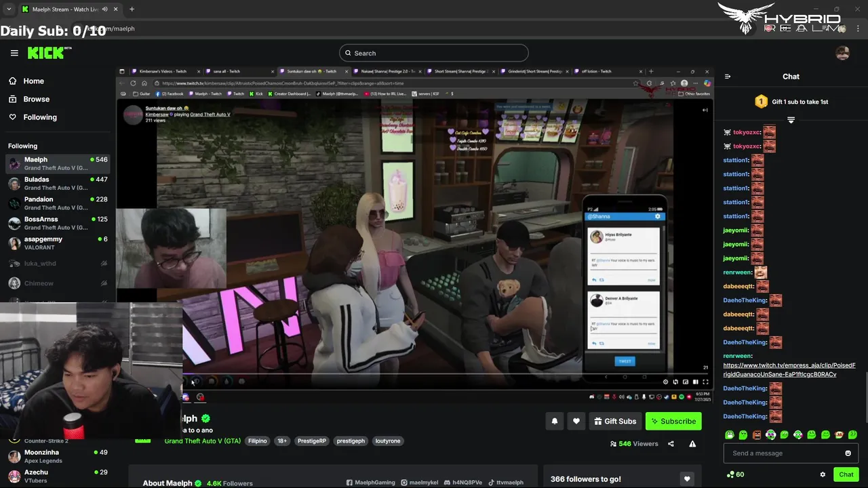This screenshot has width=868, height=488.
Task: Open new tab plus in Kick browser
Action: click(x=132, y=9)
